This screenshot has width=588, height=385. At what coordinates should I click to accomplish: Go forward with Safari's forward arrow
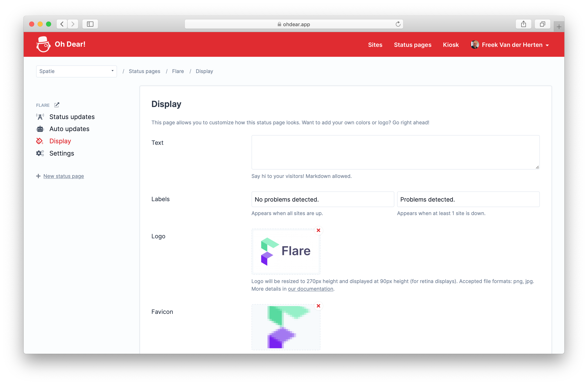point(73,24)
